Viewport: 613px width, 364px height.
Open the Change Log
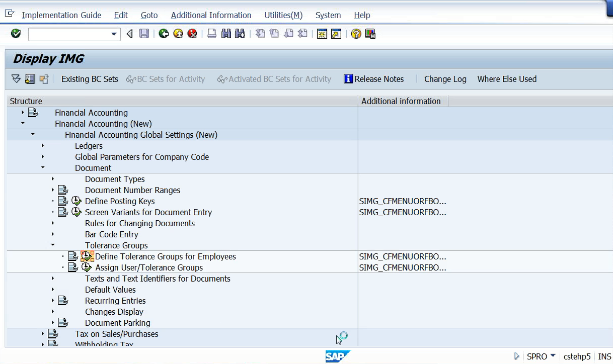tap(445, 79)
